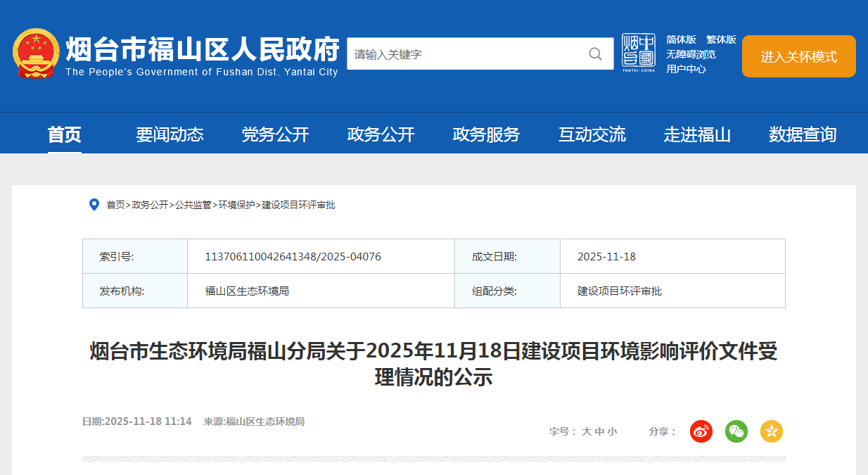Share the notice via WeChat icon
The image size is (868, 475).
(736, 431)
